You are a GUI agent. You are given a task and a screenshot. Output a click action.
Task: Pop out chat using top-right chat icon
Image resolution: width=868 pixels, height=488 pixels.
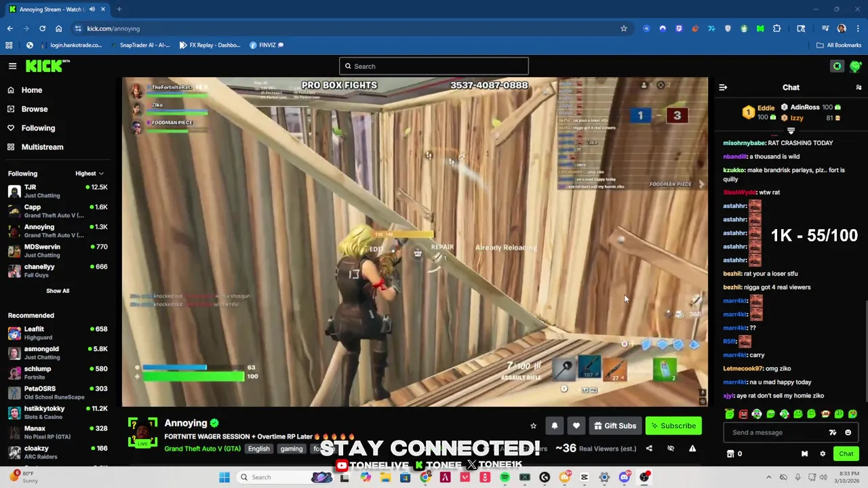859,87
